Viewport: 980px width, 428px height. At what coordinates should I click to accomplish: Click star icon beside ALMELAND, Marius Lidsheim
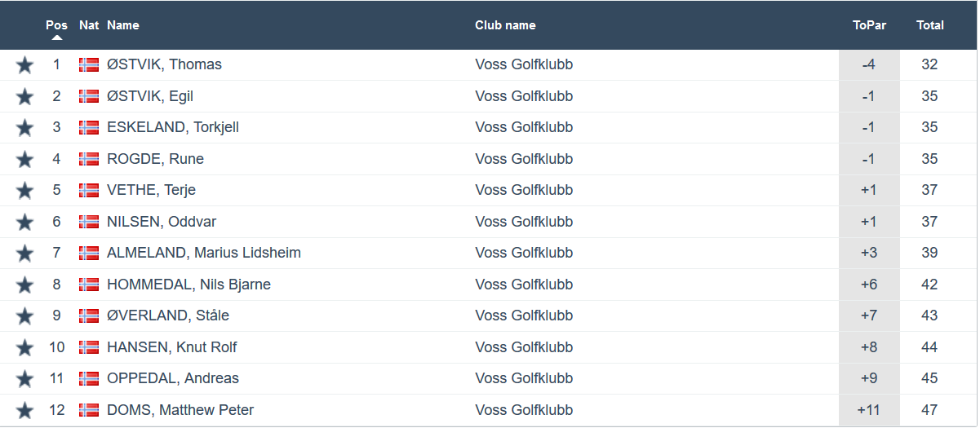coord(24,254)
